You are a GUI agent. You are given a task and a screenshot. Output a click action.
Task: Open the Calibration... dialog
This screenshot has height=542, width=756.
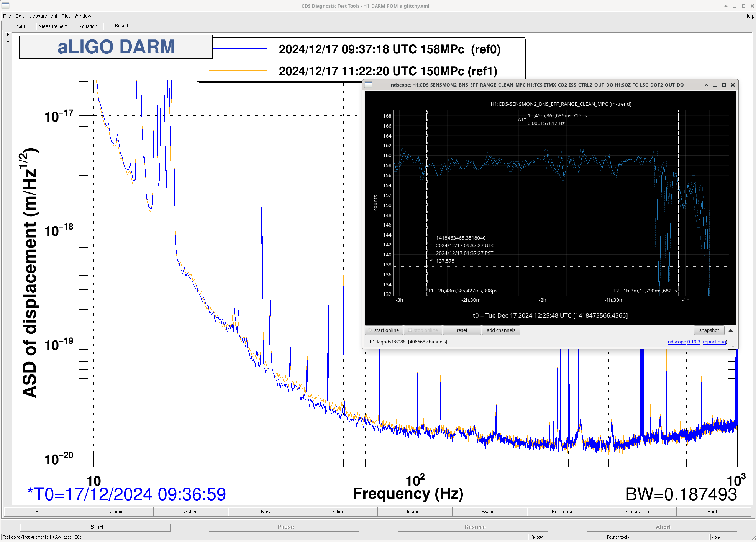pyautogui.click(x=639, y=512)
